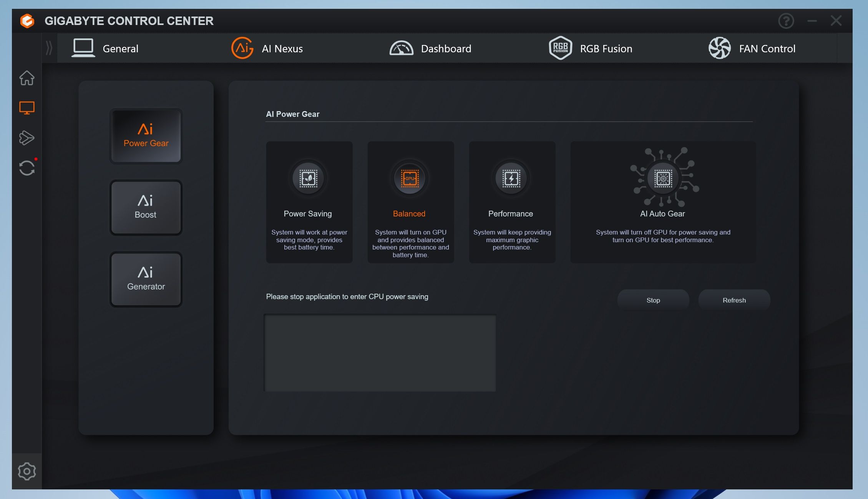This screenshot has width=868, height=499.
Task: Open the update sync icon with red dot
Action: 27,168
